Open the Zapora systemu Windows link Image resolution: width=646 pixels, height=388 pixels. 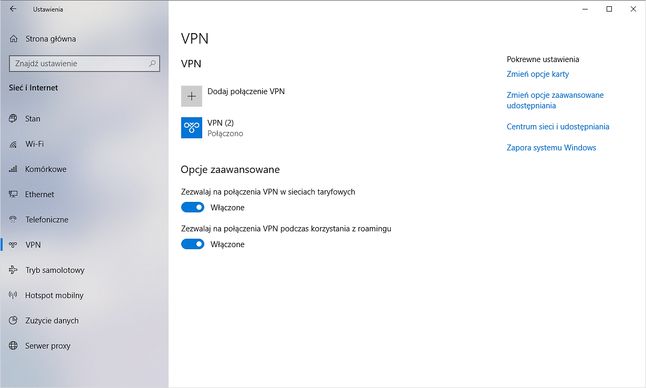click(x=551, y=147)
